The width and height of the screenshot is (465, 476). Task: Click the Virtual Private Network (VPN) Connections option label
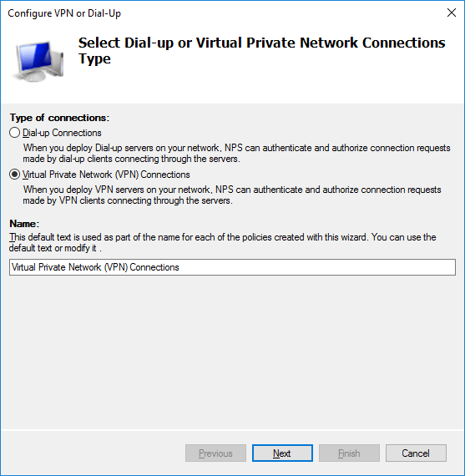(106, 175)
